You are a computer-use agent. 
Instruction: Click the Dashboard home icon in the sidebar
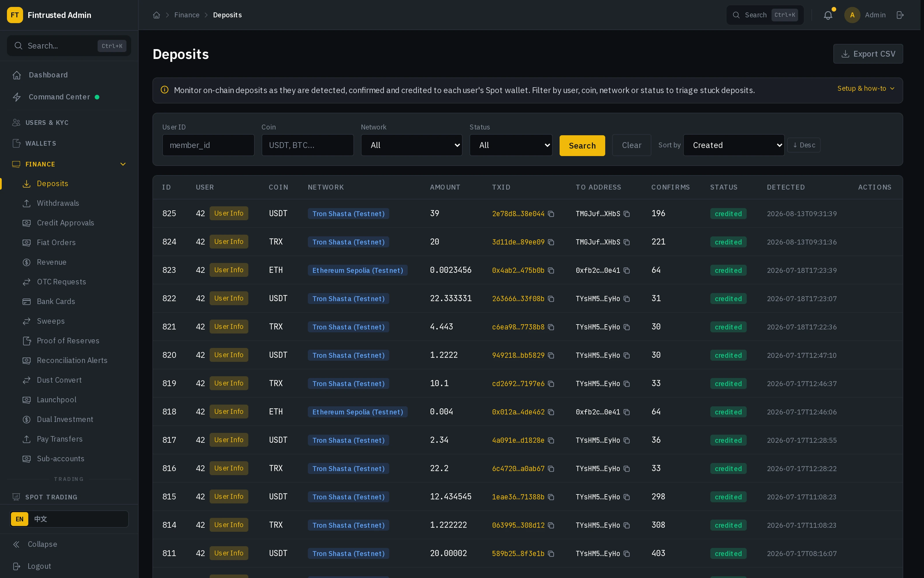[17, 75]
